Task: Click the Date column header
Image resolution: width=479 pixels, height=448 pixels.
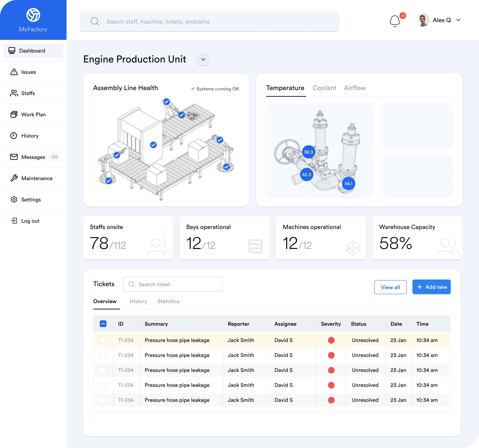Action: click(x=396, y=324)
